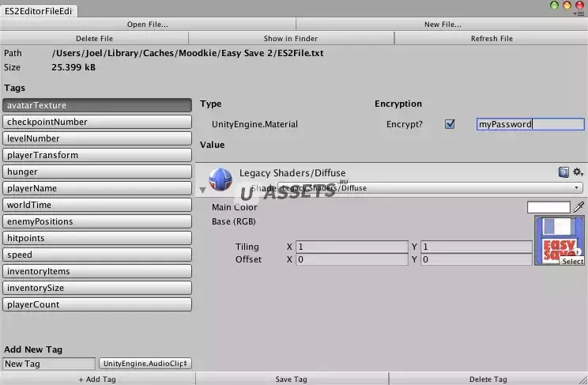The height and width of the screenshot is (385, 588).
Task: Open the UnityEngine.AudioClip type dropdown
Action: pyautogui.click(x=145, y=363)
